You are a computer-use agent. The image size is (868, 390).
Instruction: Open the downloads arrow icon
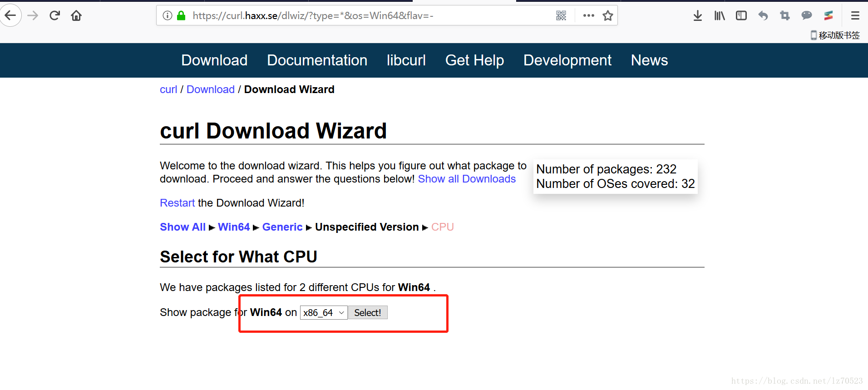point(698,16)
